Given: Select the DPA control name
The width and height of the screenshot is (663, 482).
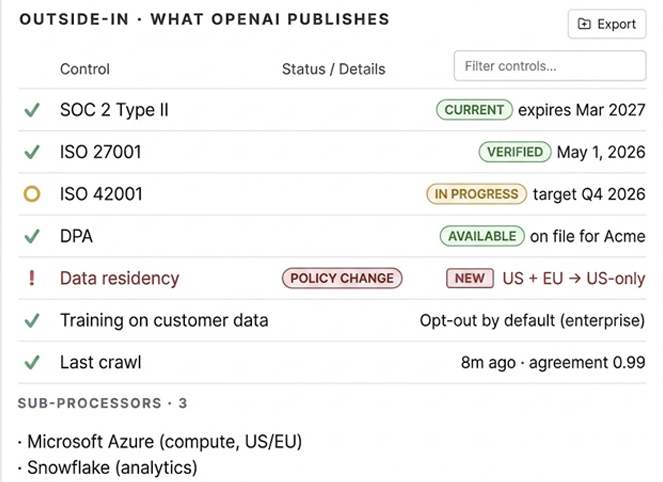Looking at the screenshot, I should (77, 236).
